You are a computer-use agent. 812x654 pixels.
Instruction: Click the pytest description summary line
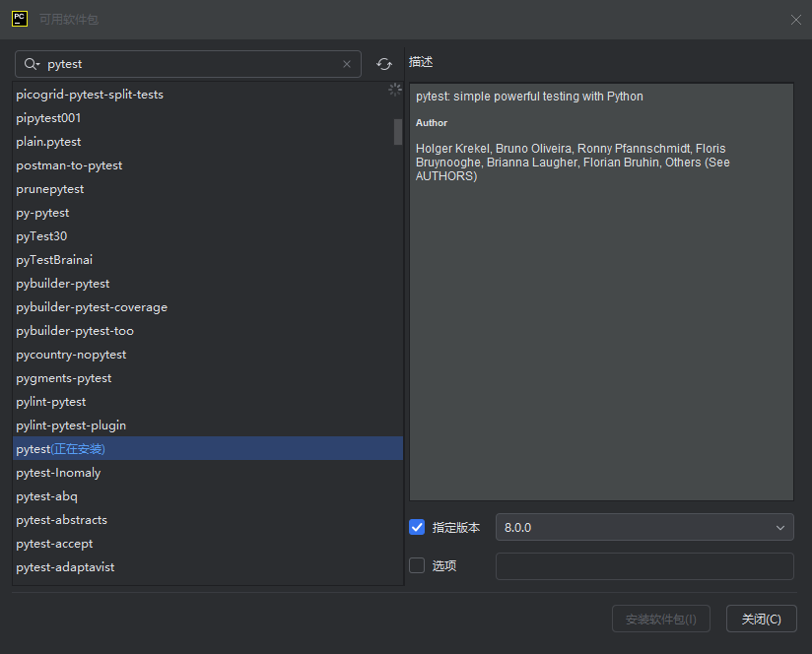pos(529,97)
